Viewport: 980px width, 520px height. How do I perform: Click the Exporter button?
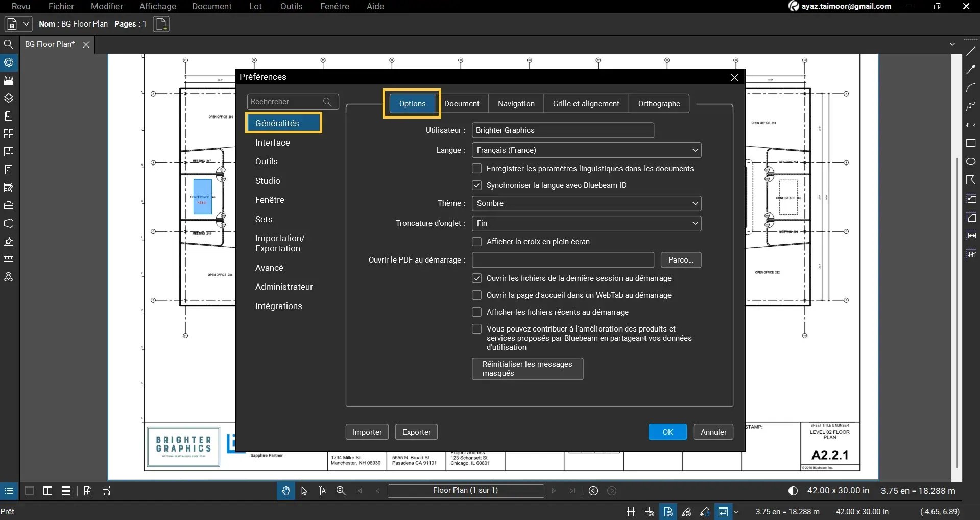point(416,432)
